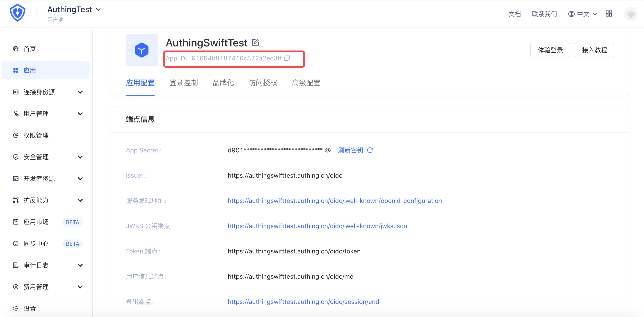Screen dimensions: 644x317
Task: Open 权限管理 in the sidebar
Action: [46, 135]
